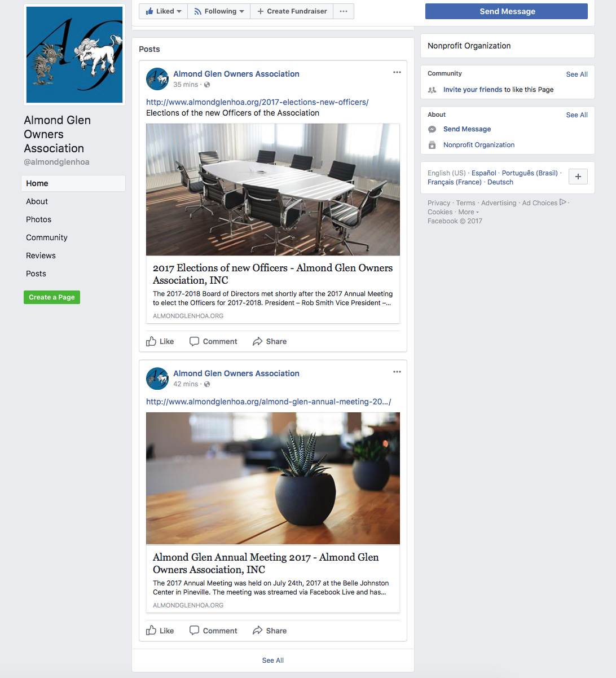Screen dimensions: 616x678
Task: Add another language with plus button
Action: [578, 177]
